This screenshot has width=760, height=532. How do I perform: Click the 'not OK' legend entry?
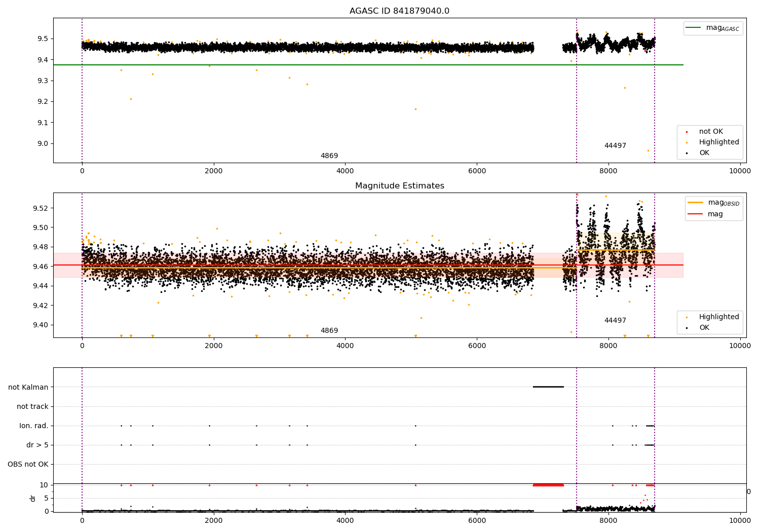coord(711,132)
